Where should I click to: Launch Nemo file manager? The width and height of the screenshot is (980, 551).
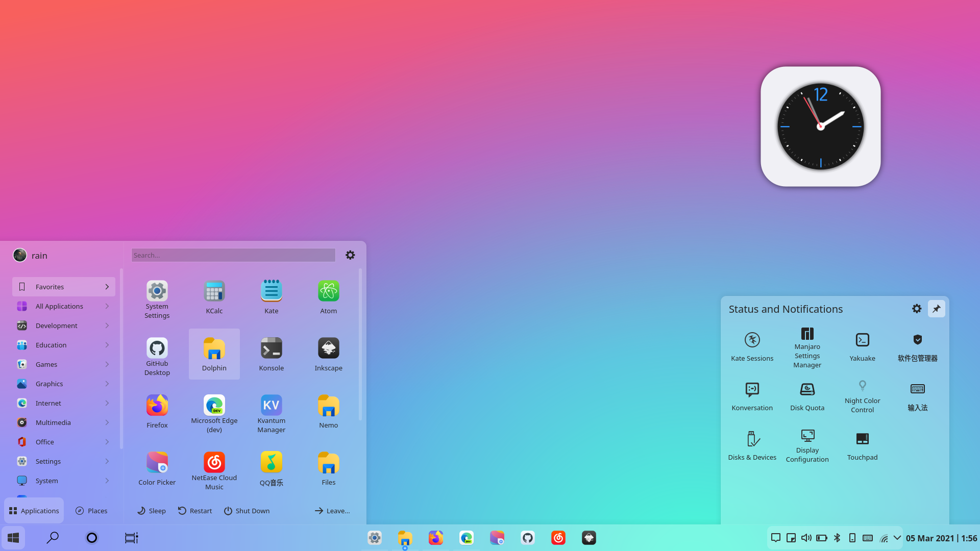point(328,411)
